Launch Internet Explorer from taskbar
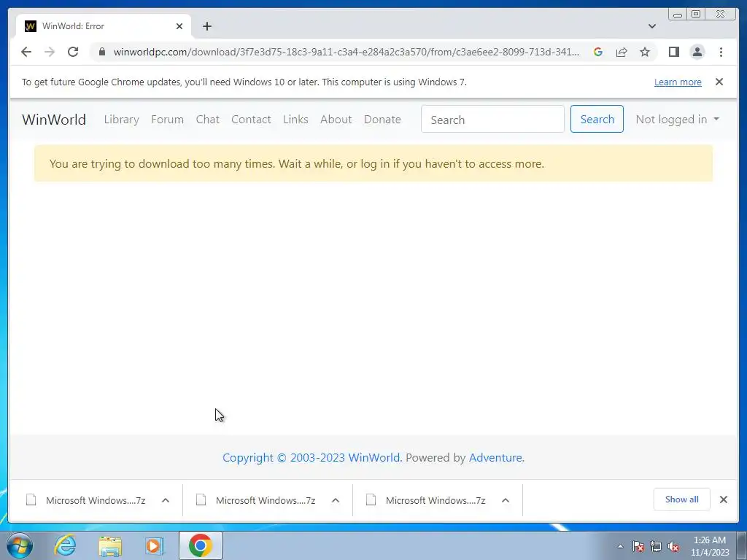Viewport: 747px width, 560px height. [65, 545]
